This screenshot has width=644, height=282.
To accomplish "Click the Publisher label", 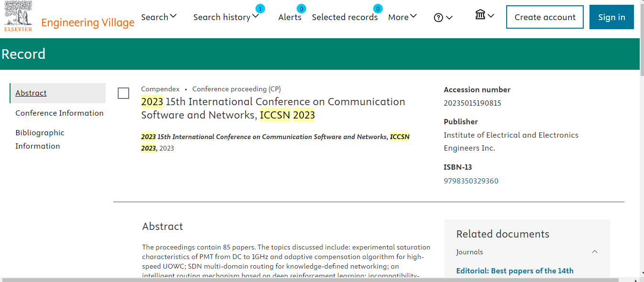I will [461, 121].
